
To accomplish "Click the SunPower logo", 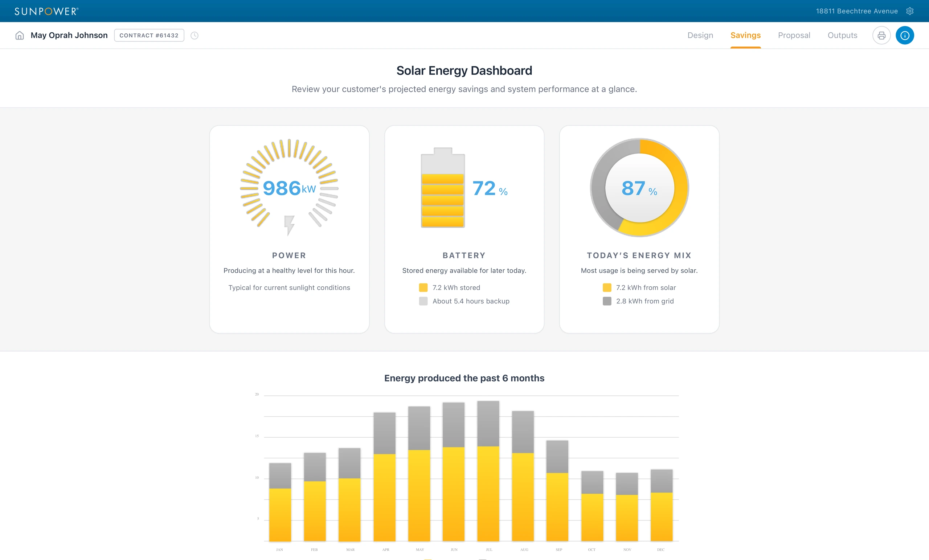I will pyautogui.click(x=46, y=11).
